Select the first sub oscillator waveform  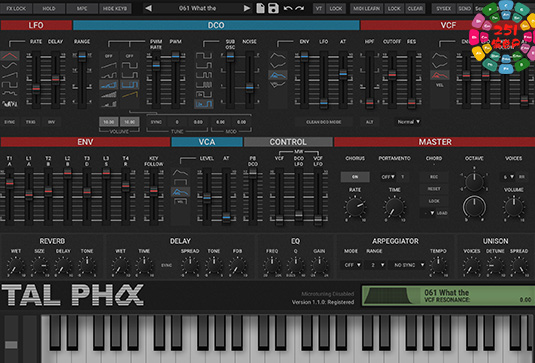204,56
